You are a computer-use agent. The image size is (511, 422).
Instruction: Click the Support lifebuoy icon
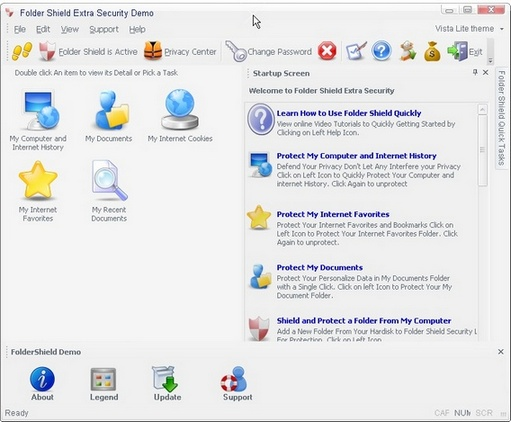[234, 379]
